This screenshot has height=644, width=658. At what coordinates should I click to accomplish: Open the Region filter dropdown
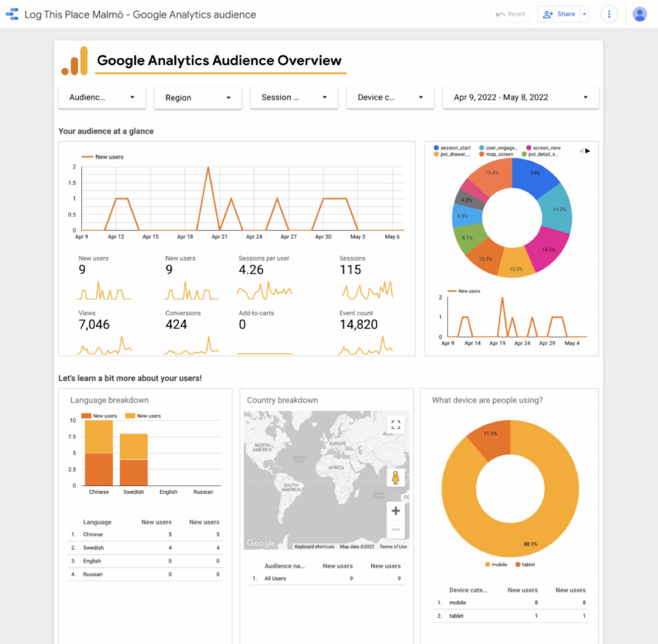coord(198,98)
